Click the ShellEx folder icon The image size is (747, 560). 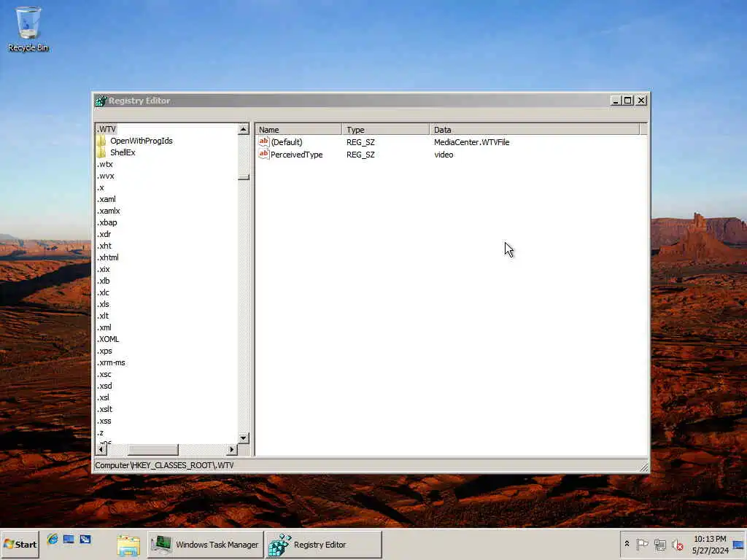101,152
